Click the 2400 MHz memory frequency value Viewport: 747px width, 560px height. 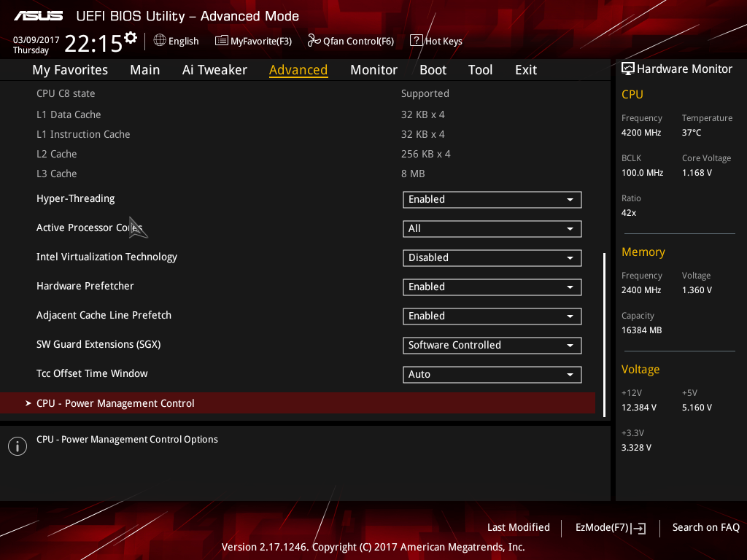click(641, 290)
